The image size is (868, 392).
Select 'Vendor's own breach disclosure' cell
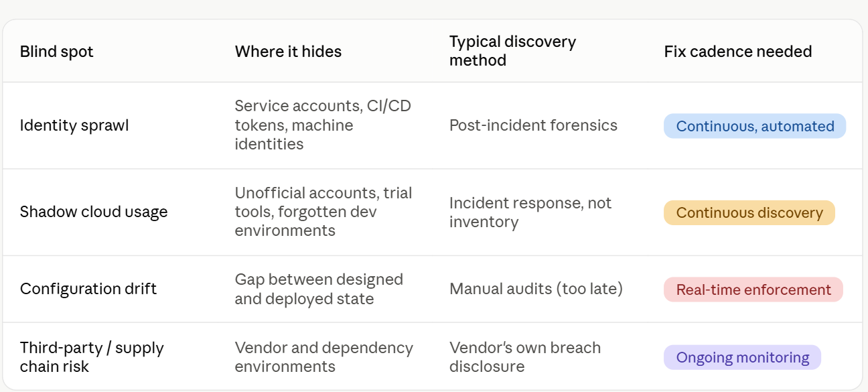(x=525, y=357)
